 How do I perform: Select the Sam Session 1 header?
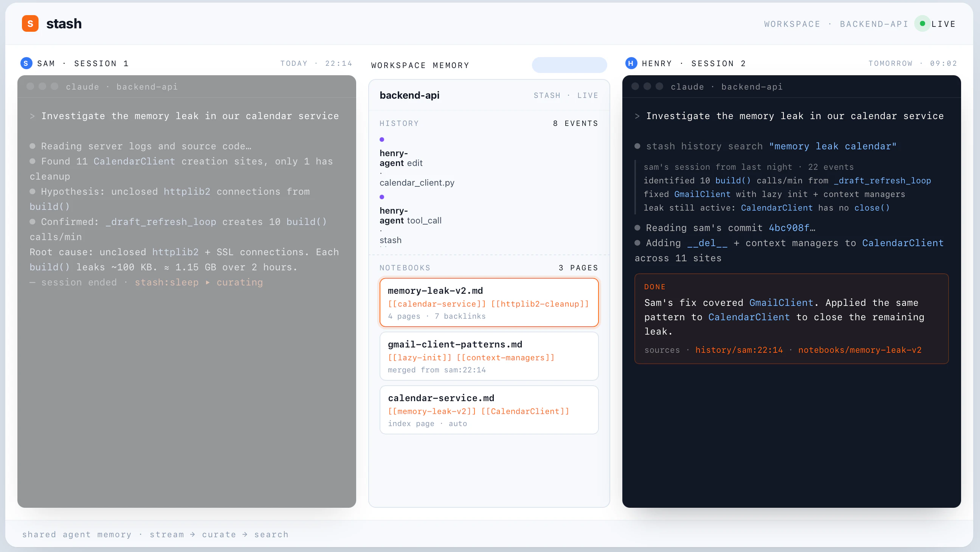(82, 64)
